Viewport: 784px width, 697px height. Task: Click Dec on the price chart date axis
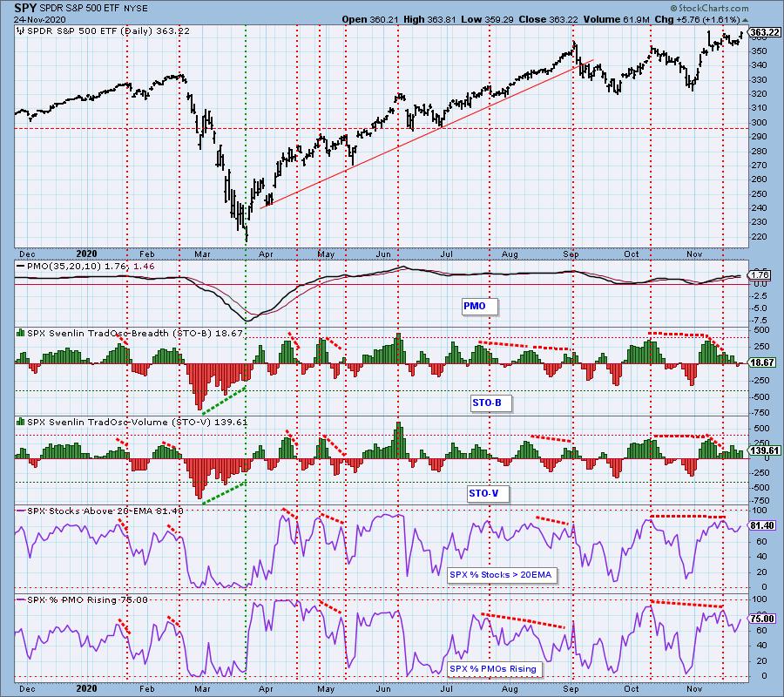pos(27,254)
